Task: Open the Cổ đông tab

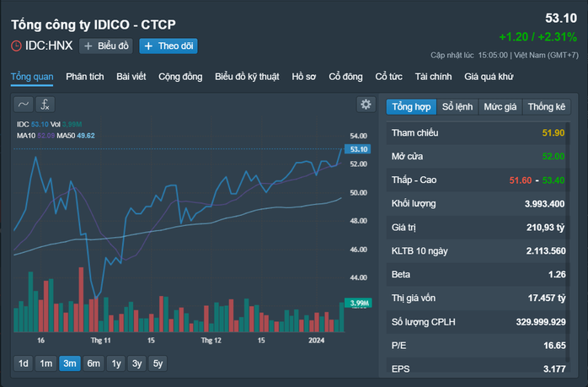Action: (x=345, y=77)
